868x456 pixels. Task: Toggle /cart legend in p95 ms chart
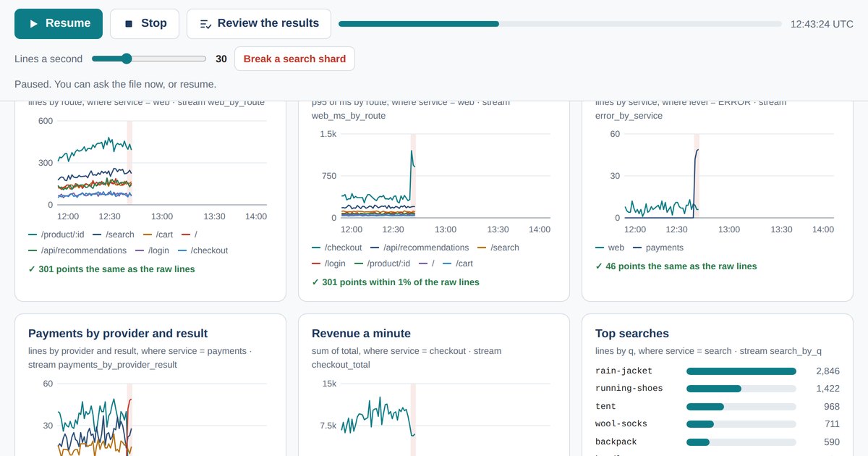coord(458,263)
